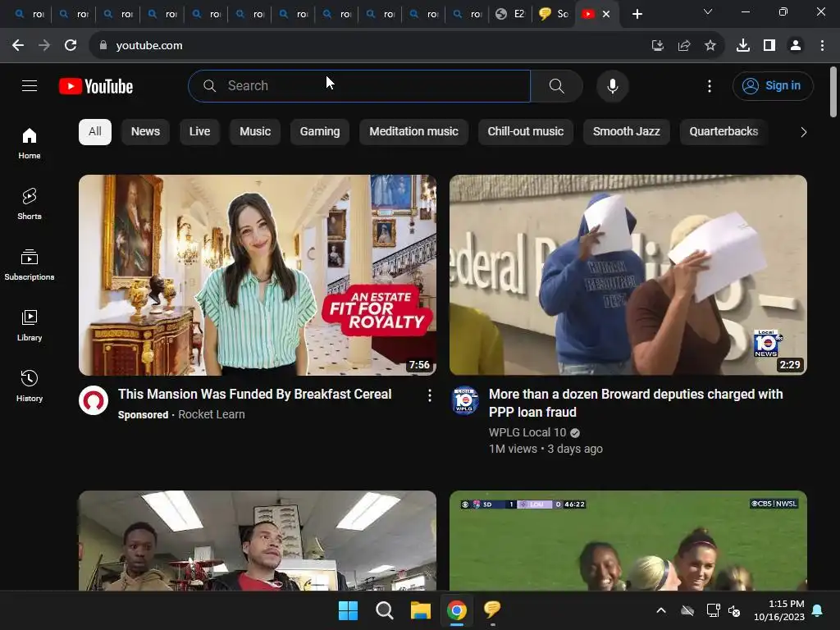Open the YouTube hamburger guide menu

[x=30, y=85]
